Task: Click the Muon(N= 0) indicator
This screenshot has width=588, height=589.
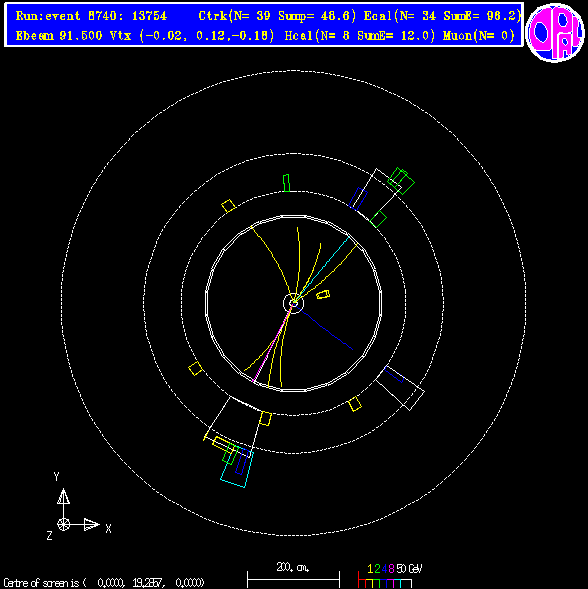Action: click(479, 36)
